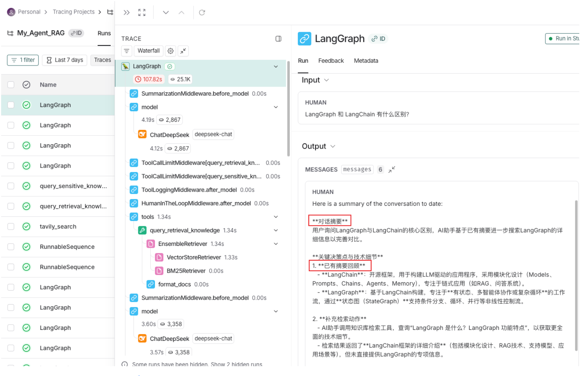Click the trace filter icon left of Waterfall

(127, 51)
